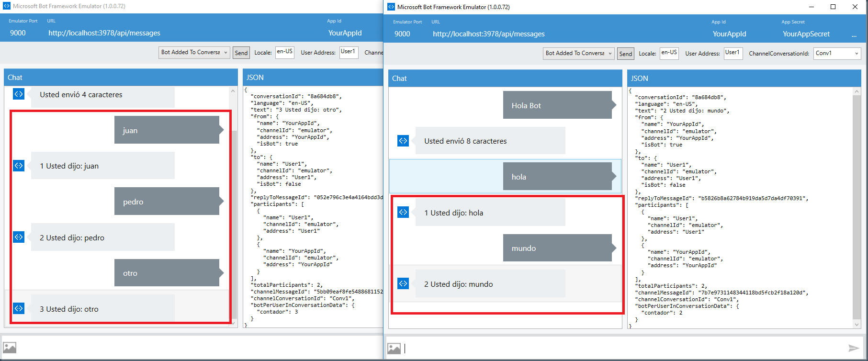Click the YourAppSecret value
Viewport: 868px width, 361px height.
806,34
